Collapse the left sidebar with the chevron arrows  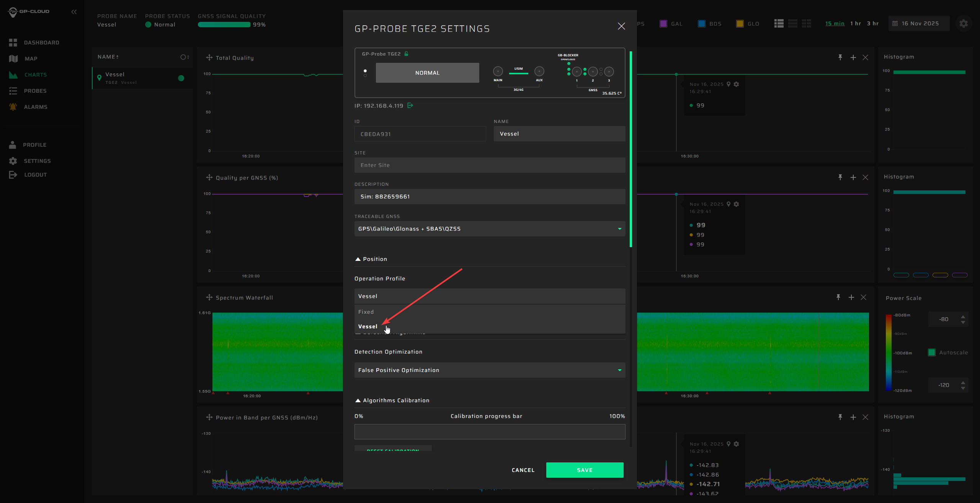coord(74,11)
